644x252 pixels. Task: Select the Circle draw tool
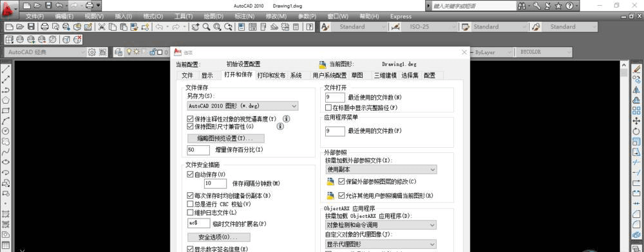tap(6, 131)
